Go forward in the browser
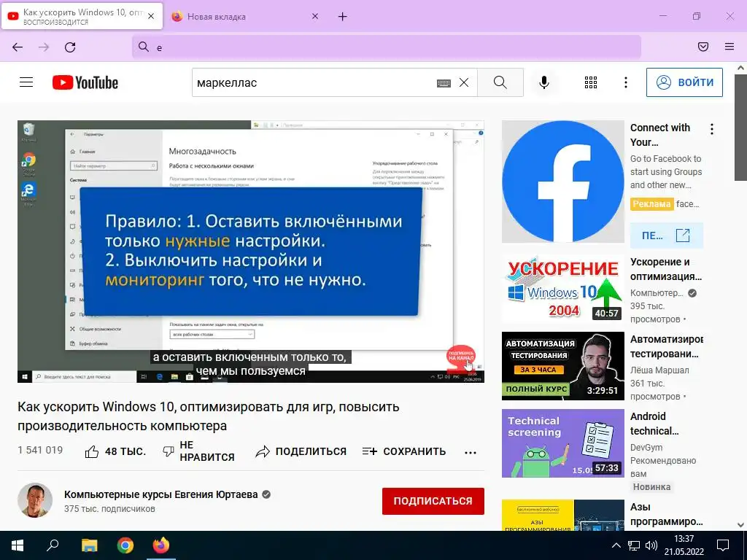 [44, 47]
